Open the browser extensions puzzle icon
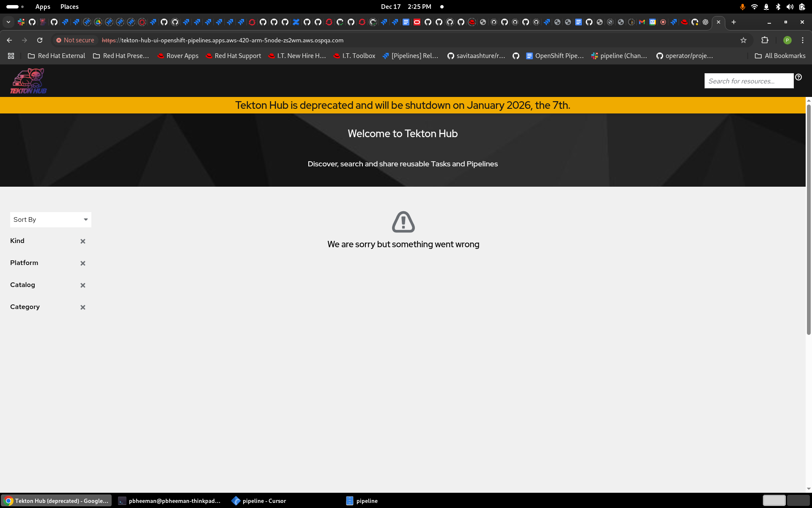The height and width of the screenshot is (508, 812). pyautogui.click(x=765, y=40)
